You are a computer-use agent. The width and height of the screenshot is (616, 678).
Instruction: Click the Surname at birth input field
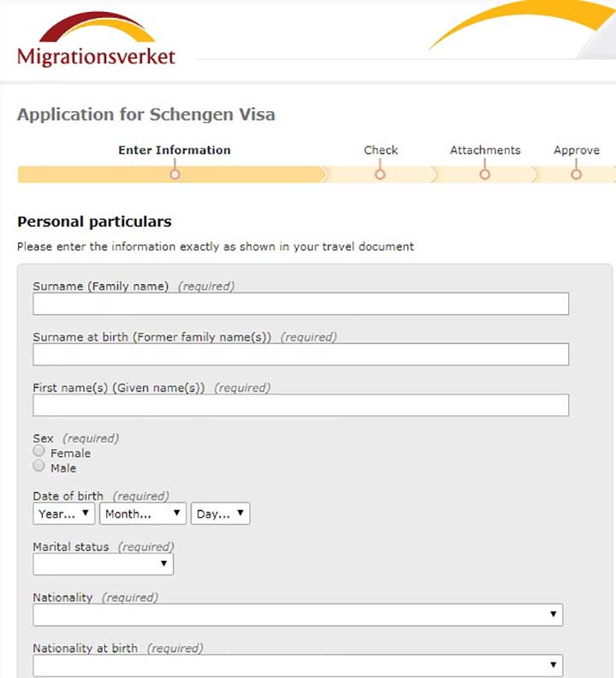click(301, 354)
